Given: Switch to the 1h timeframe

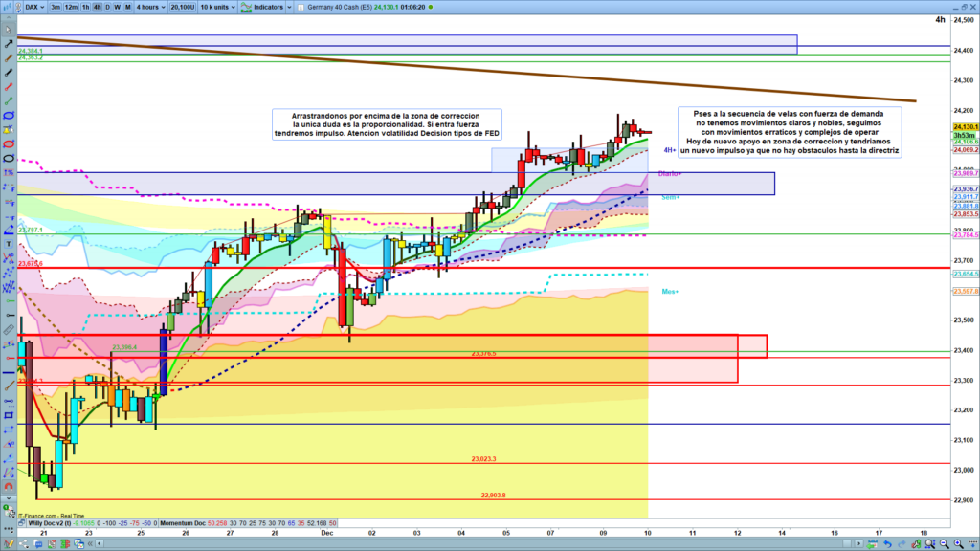Looking at the screenshot, I should tap(85, 7).
